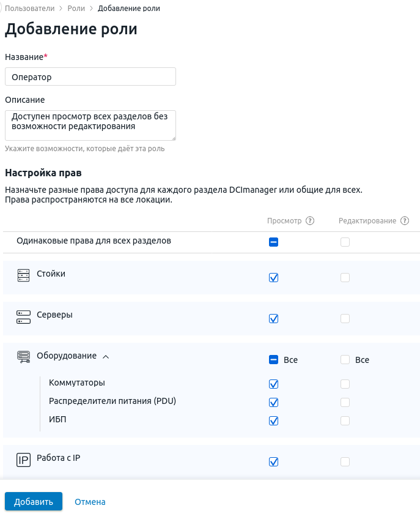Go to Роли in the breadcrumb
420x519 pixels.
76,9
